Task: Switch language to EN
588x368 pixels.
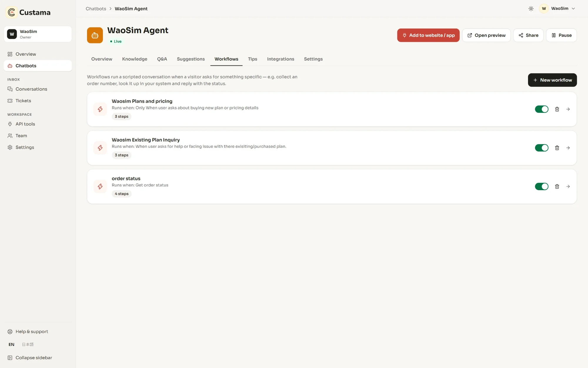Action: [x=11, y=344]
